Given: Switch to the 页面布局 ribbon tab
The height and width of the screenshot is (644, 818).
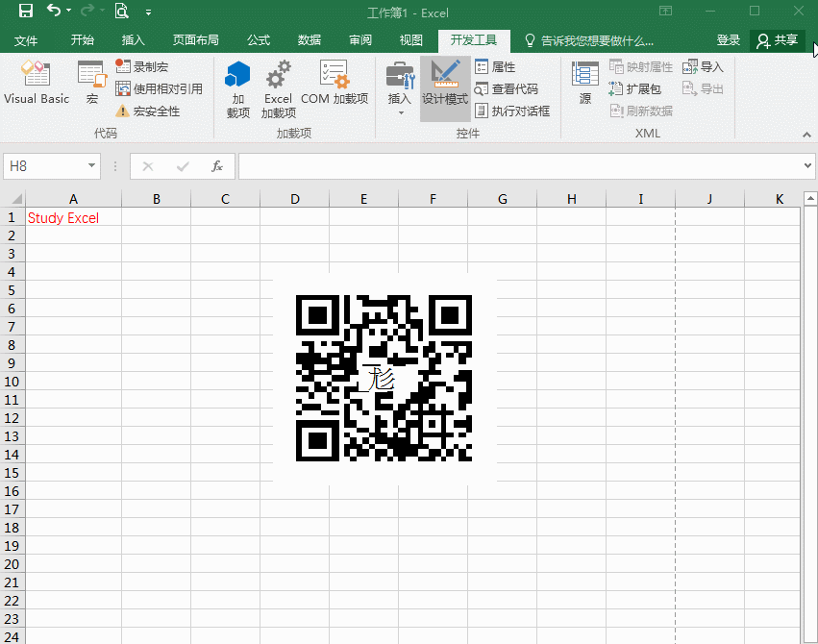Looking at the screenshot, I should point(196,40).
